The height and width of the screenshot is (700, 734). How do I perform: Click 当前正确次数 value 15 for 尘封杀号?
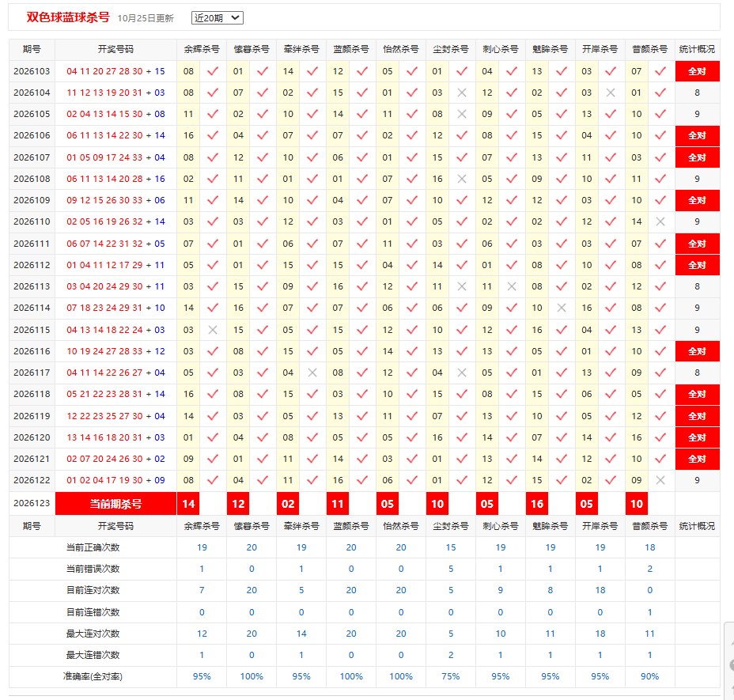pos(451,547)
